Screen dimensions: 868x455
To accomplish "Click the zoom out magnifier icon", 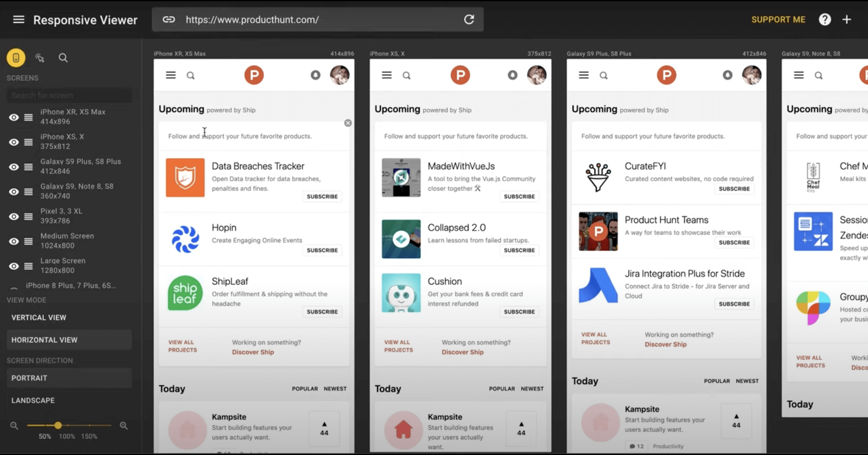I will pos(14,426).
